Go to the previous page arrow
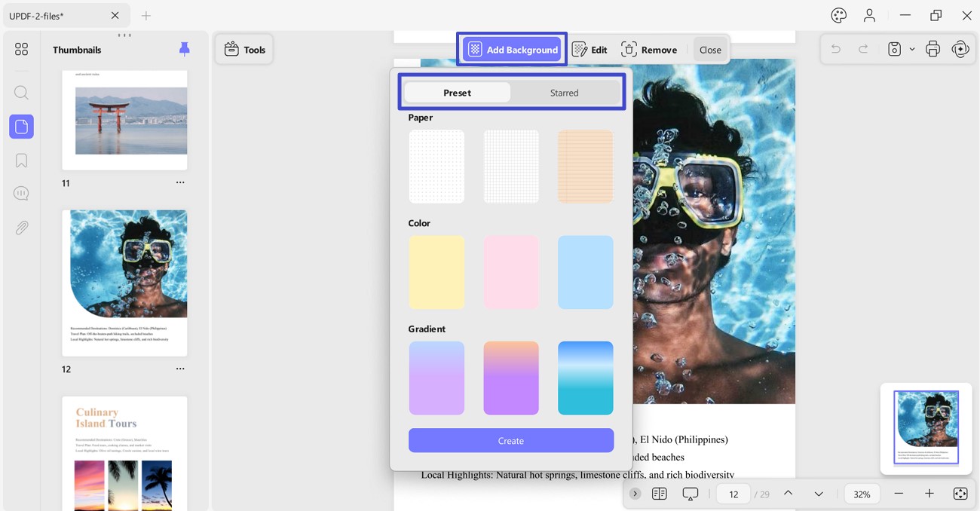The width and height of the screenshot is (980, 511). click(x=788, y=493)
